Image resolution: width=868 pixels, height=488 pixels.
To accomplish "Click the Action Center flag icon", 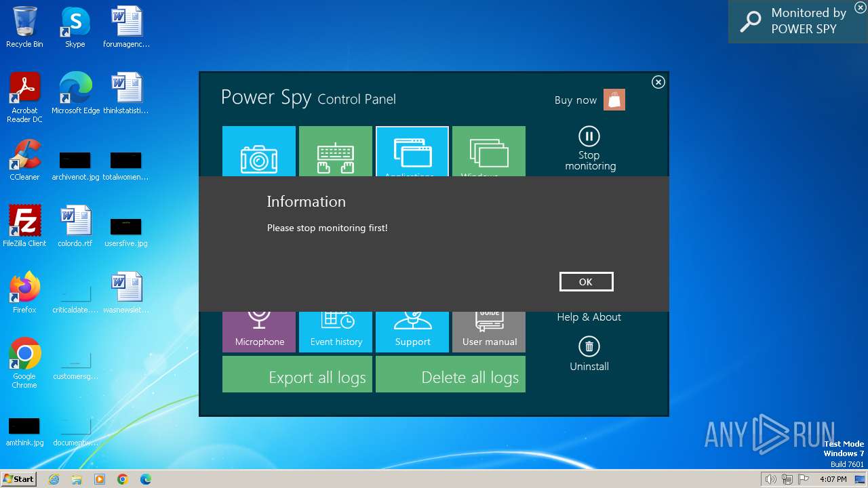I will point(804,479).
